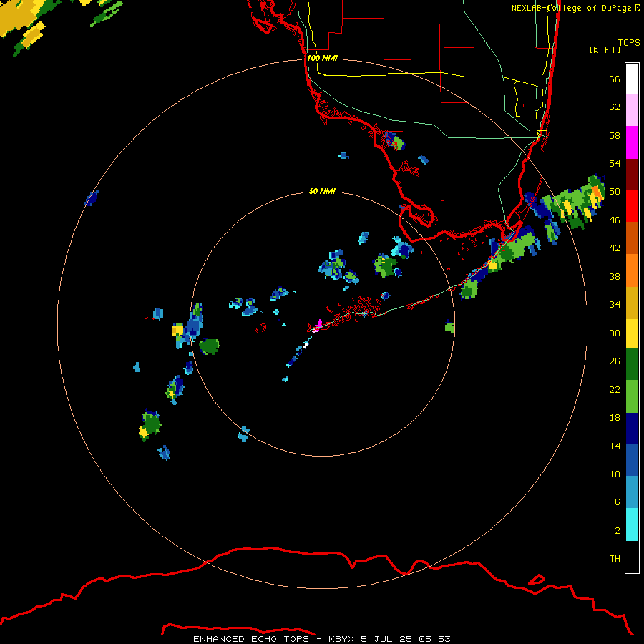Click the '6' legend value
Screen dimensions: 644x644
pyautogui.click(x=618, y=502)
